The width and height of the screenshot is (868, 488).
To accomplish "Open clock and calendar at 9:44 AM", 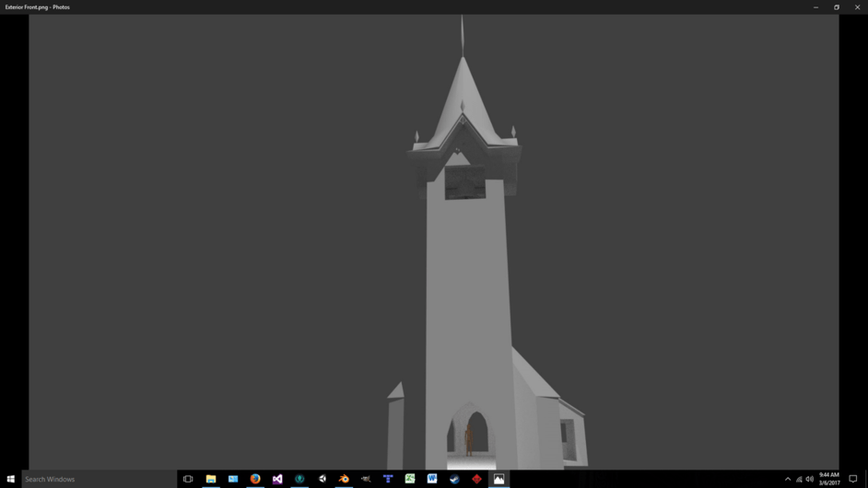I will [828, 479].
